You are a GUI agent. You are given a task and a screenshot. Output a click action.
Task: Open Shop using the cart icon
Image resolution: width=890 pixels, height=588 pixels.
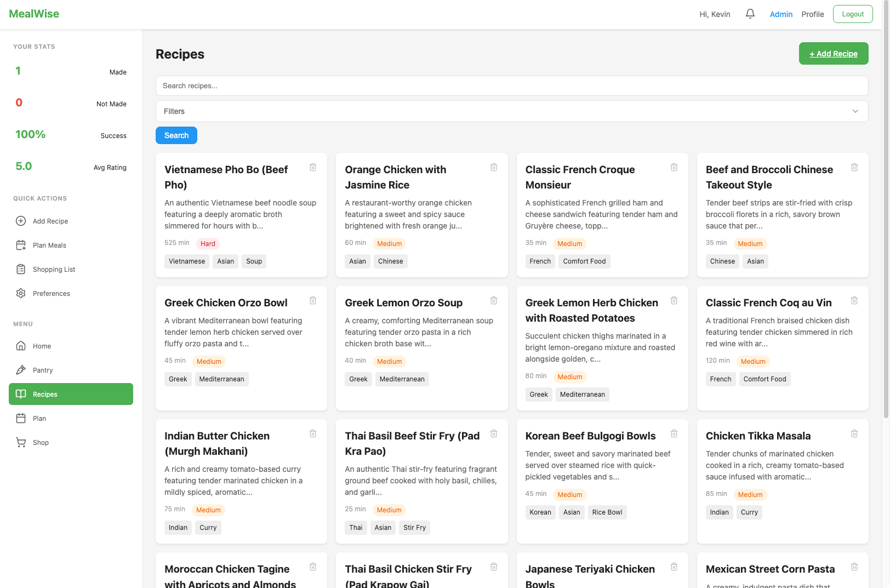point(20,442)
